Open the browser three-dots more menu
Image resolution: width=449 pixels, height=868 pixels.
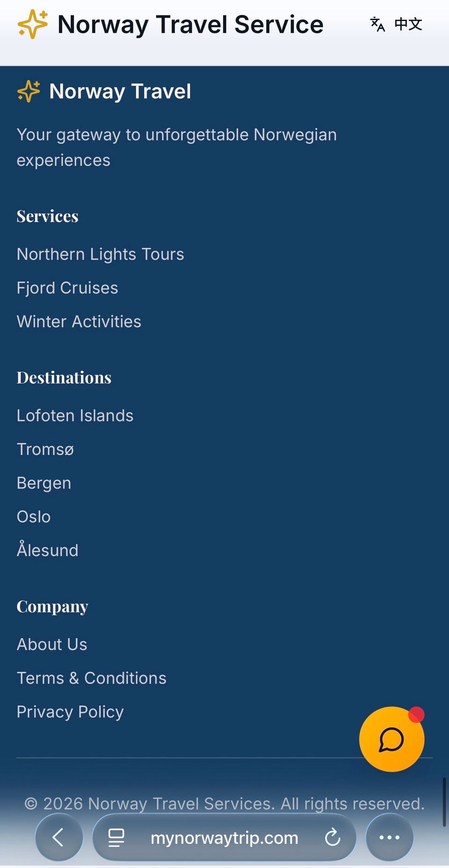click(x=390, y=837)
